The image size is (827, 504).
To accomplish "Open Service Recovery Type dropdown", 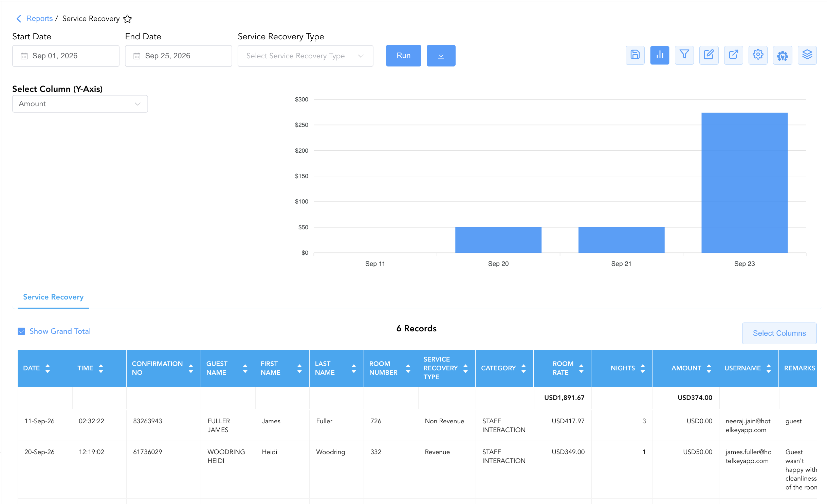I will [x=305, y=56].
